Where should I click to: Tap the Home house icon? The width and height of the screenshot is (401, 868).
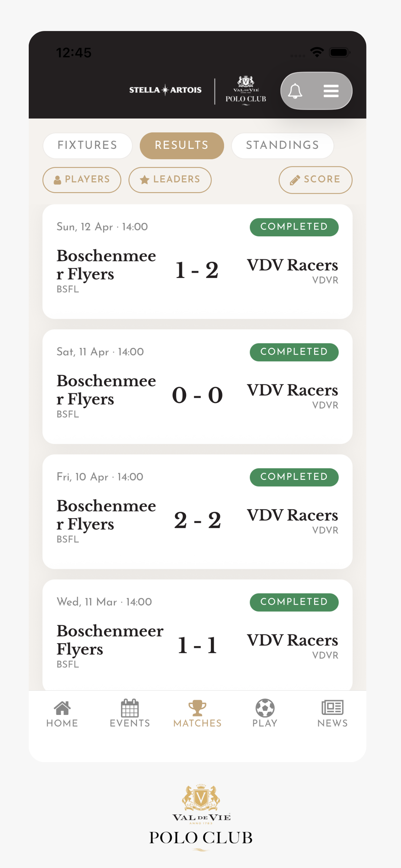tap(62, 708)
